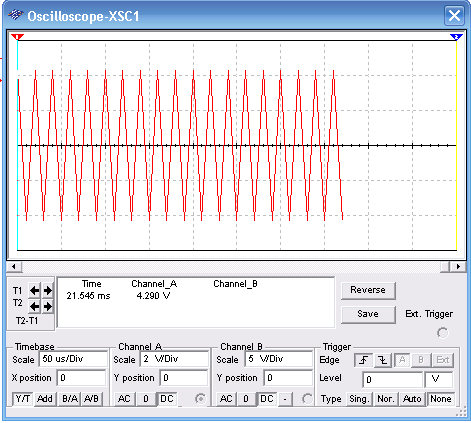Viewport: 471px width, 423px height.
Task: Select falling edge trigger icon
Action: (x=383, y=360)
